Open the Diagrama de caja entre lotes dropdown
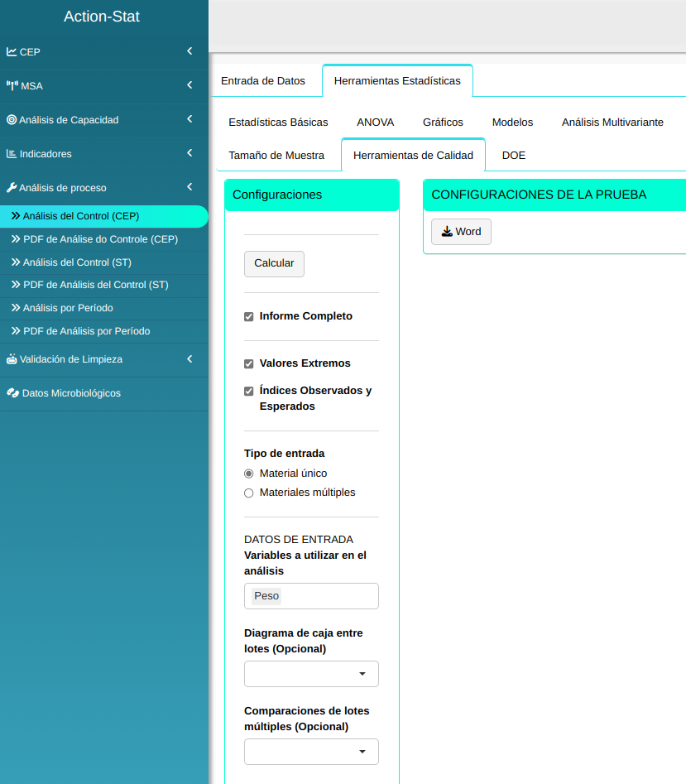This screenshot has height=784, width=686. pyautogui.click(x=311, y=674)
